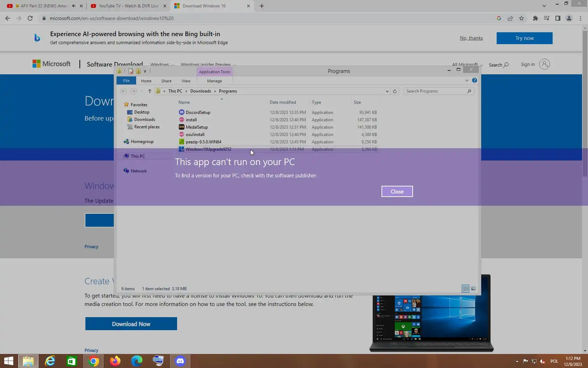This screenshot has width=588, height=368.
Task: Click This PC in the address breadcrumb
Action: 175,91
